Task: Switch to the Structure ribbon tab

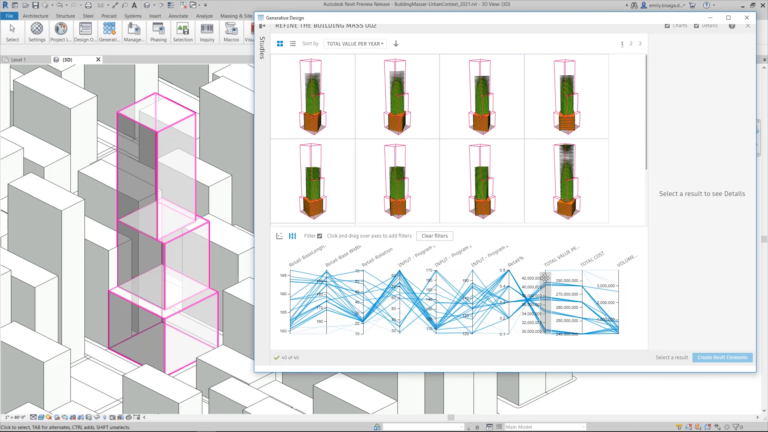Action: pos(65,16)
